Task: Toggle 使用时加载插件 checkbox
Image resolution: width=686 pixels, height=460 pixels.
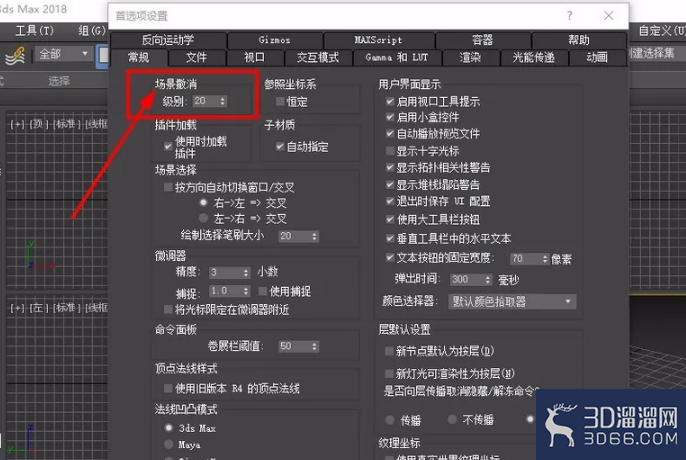Action: (168, 146)
